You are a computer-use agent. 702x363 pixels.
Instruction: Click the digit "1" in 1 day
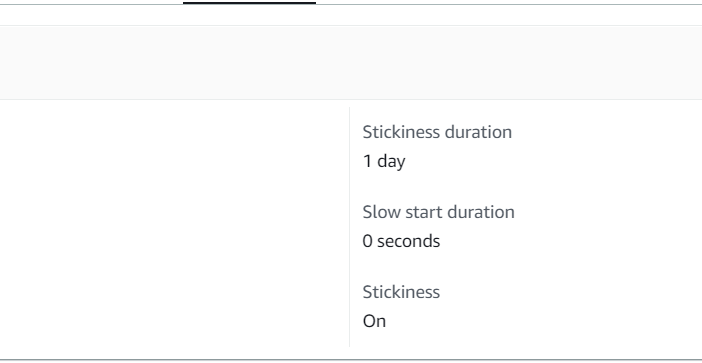[x=367, y=161]
